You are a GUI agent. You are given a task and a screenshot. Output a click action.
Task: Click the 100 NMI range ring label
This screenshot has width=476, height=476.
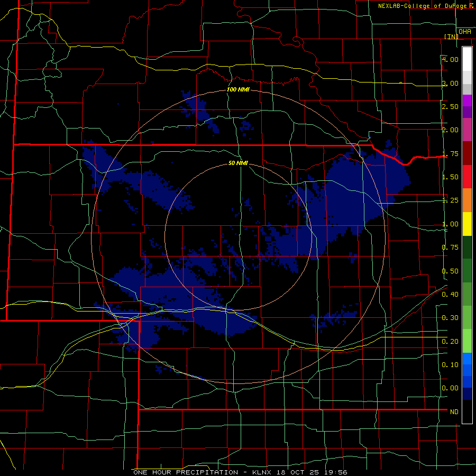[239, 89]
